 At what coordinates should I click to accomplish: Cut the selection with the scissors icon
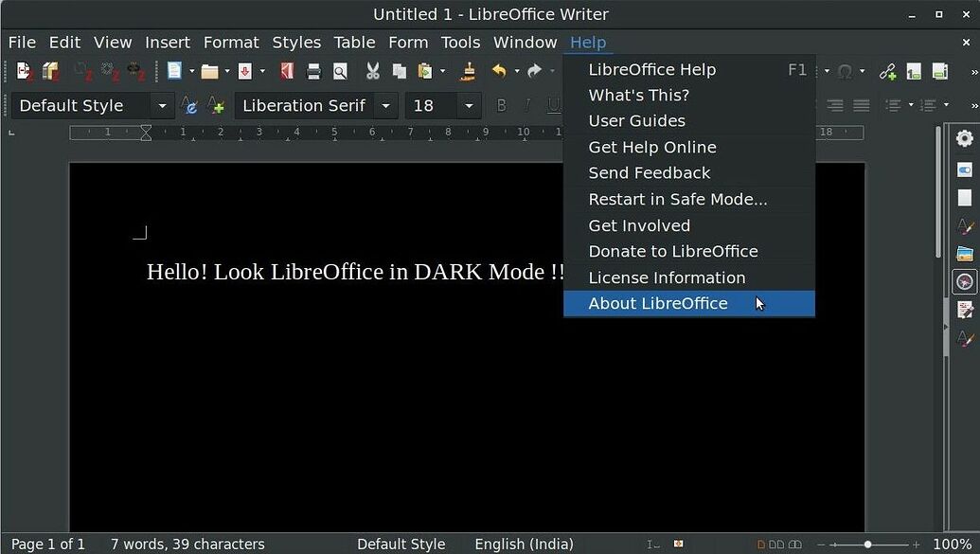[x=372, y=71]
